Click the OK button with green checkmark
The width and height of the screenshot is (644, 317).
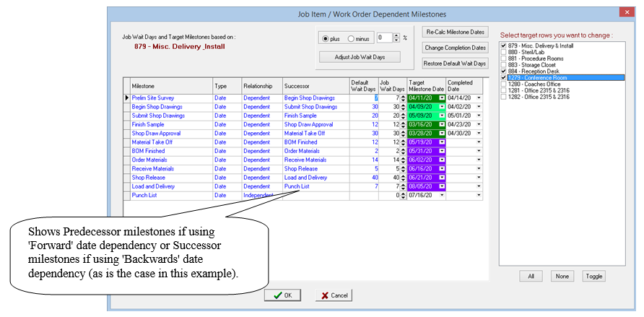283,295
